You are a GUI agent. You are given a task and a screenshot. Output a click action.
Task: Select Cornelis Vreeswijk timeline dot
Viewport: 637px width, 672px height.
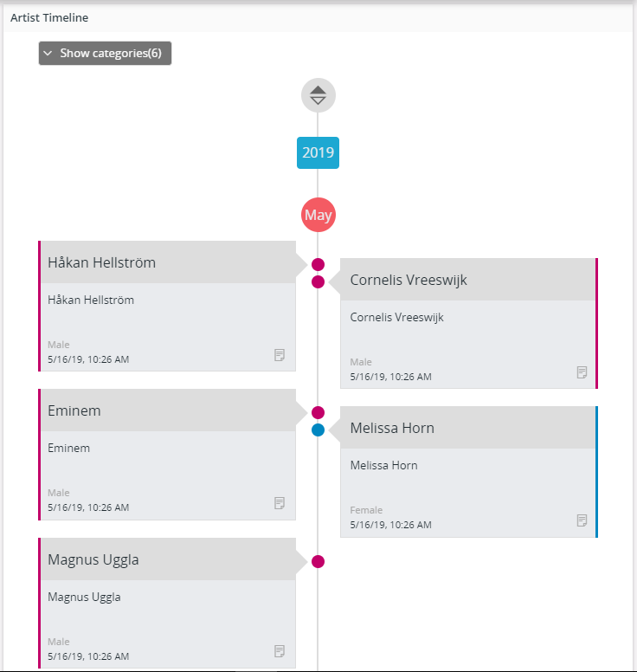[318, 281]
